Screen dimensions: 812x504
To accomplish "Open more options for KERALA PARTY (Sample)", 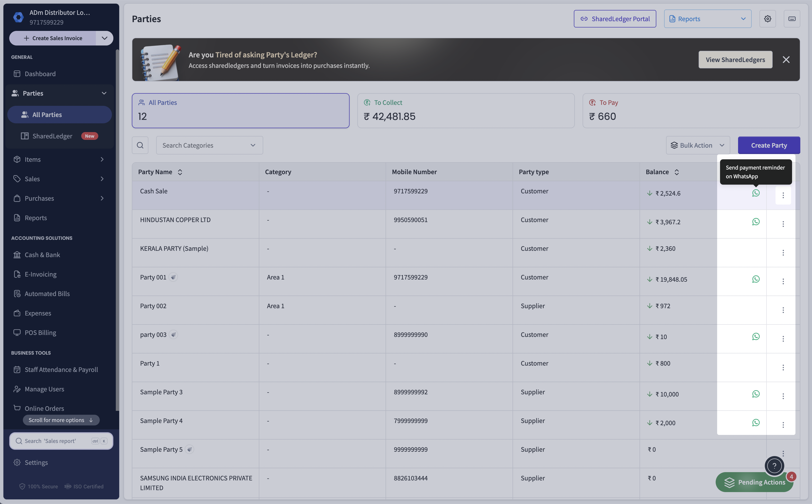I will [x=783, y=252].
